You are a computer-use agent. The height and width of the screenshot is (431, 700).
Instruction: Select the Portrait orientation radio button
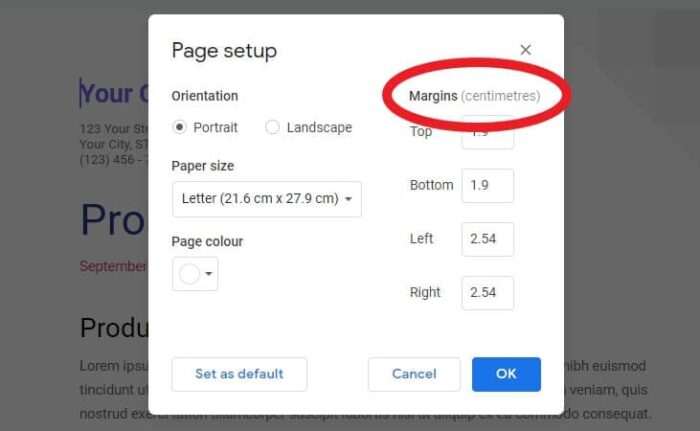coord(179,127)
